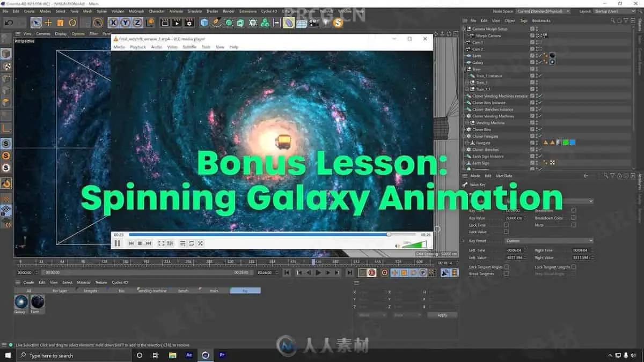
Task: Toggle VLC loop button
Action: click(x=191, y=243)
